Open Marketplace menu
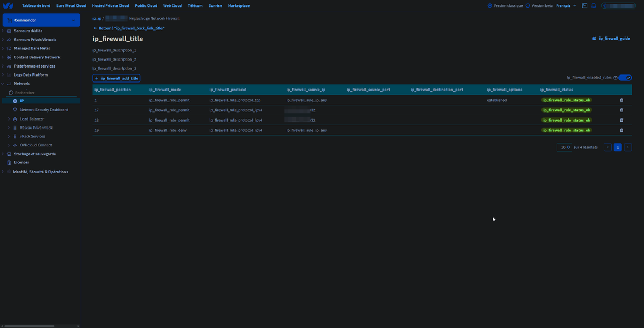 (x=239, y=5)
